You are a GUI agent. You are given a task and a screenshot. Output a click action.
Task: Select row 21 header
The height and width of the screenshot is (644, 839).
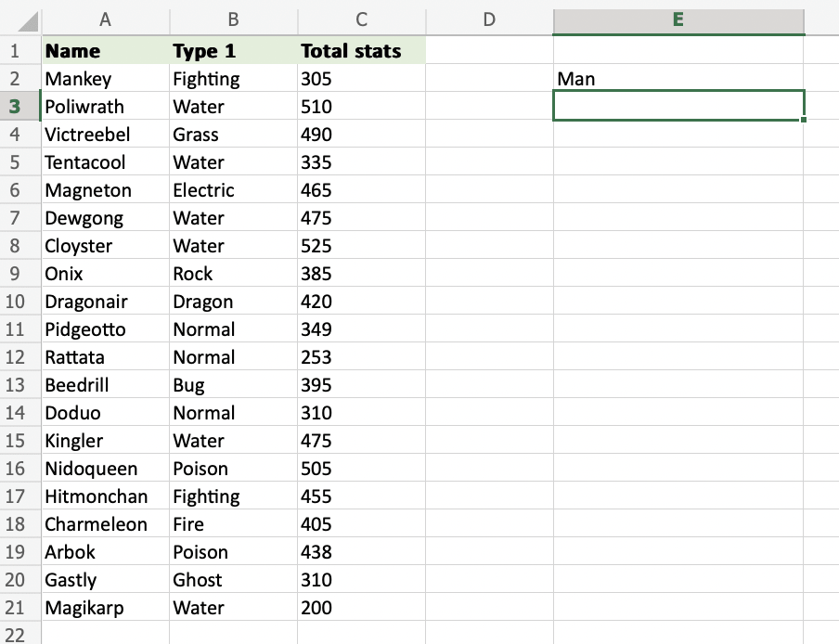click(19, 607)
